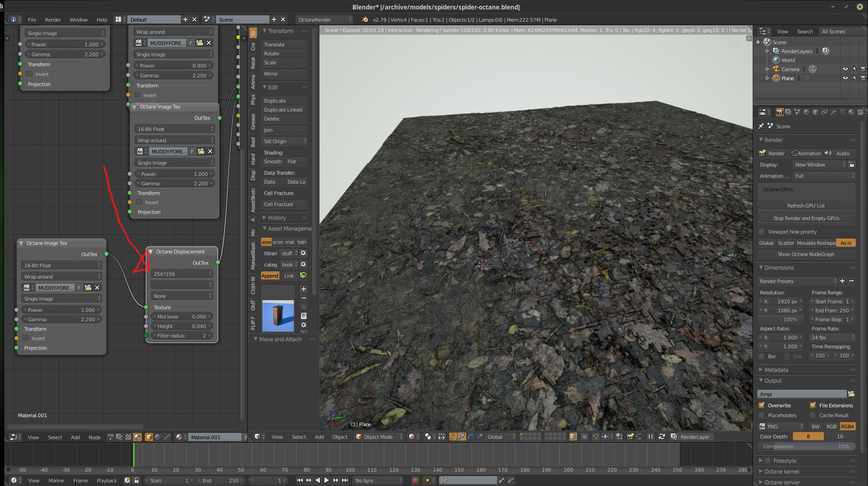Open the 256*256 displacement resolution dropdown

[182, 274]
